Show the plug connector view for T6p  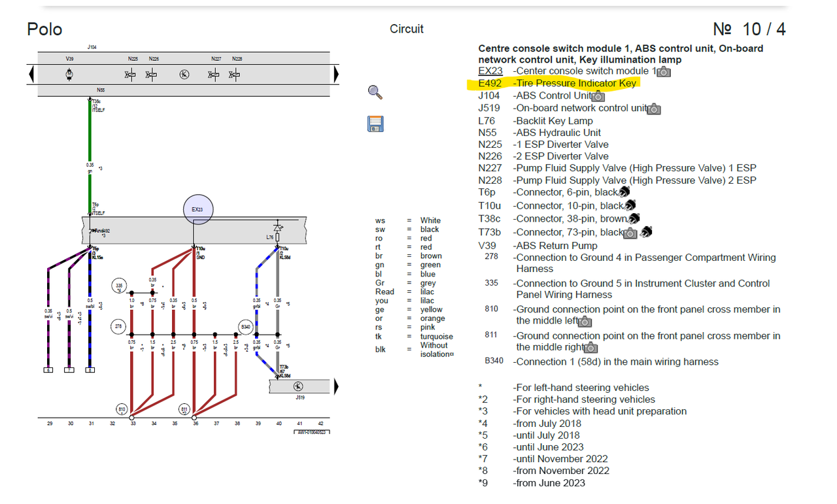[624, 192]
